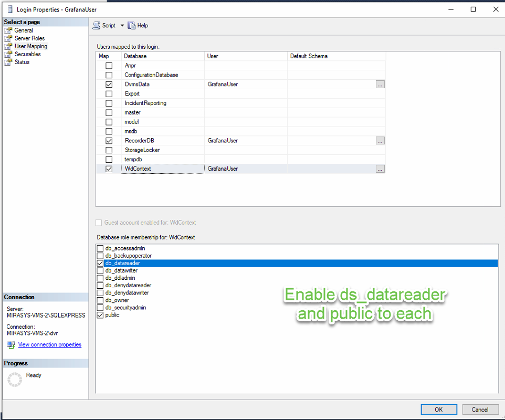Select the Server Roles page icon
Screen dimensions: 505x420
point(8,38)
